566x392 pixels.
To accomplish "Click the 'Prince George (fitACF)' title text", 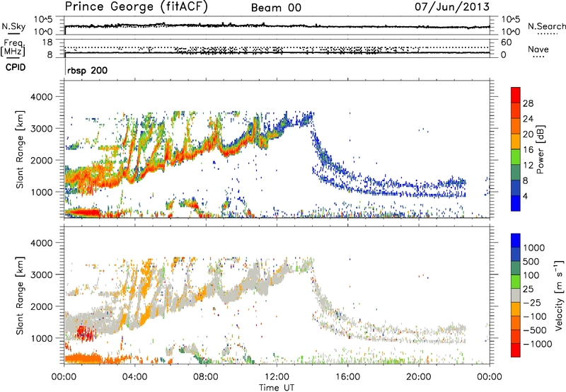I will tap(136, 7).
